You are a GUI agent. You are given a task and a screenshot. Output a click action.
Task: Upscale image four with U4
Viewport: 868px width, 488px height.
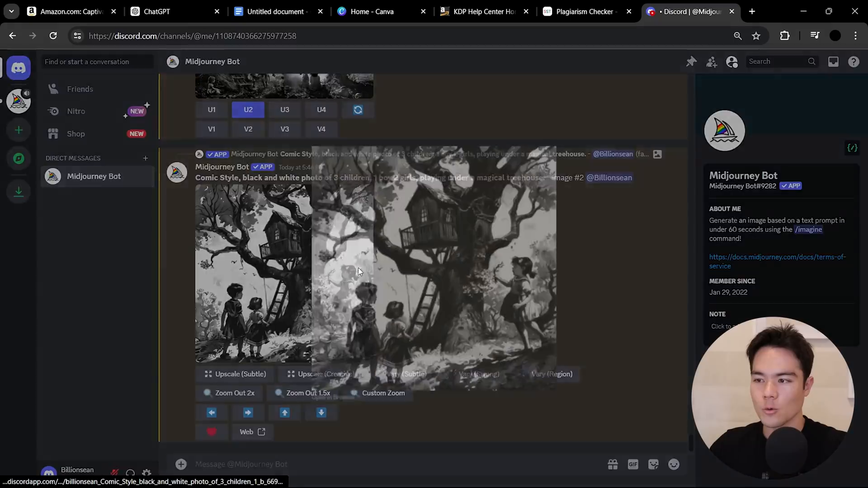(321, 110)
